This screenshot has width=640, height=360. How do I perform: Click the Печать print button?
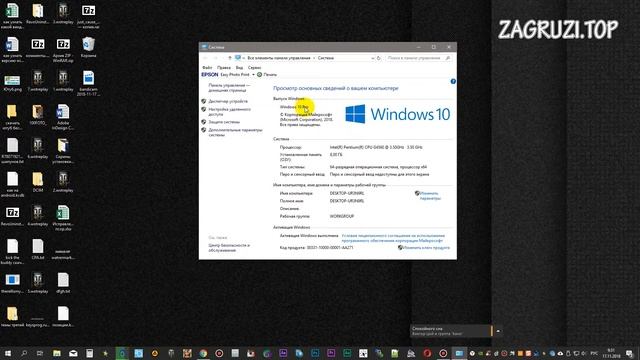(267, 75)
